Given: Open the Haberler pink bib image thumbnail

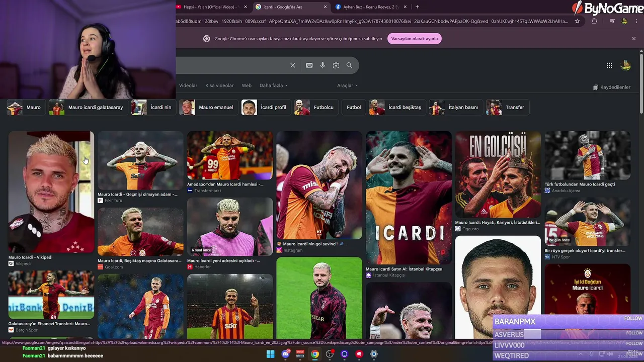Looking at the screenshot, I should pos(230,227).
